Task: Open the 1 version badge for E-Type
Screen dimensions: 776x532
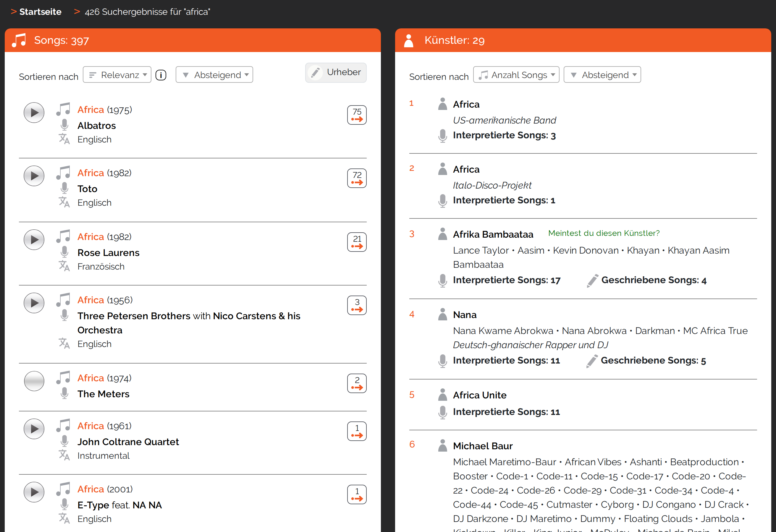Action: click(357, 494)
